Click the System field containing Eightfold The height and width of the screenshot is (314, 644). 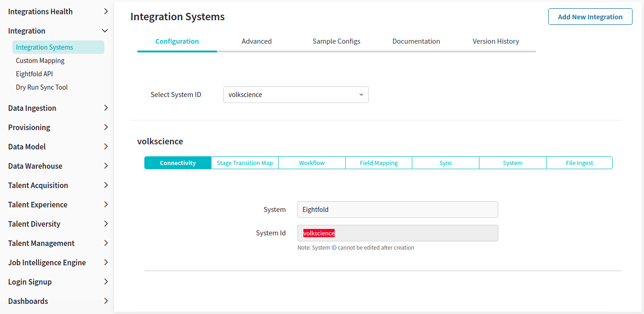(398, 210)
